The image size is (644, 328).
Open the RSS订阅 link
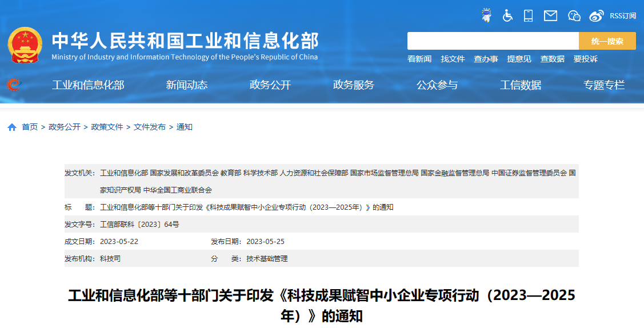tap(623, 15)
